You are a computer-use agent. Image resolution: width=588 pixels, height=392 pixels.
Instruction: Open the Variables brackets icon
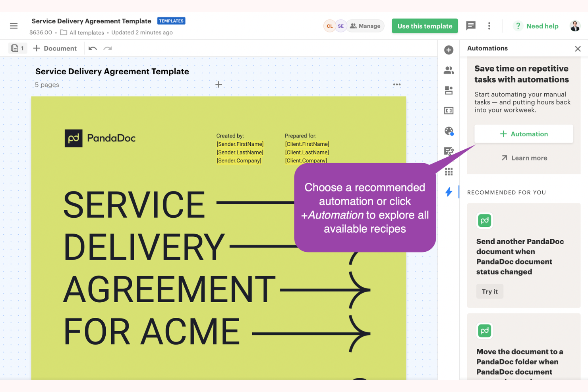click(x=449, y=111)
